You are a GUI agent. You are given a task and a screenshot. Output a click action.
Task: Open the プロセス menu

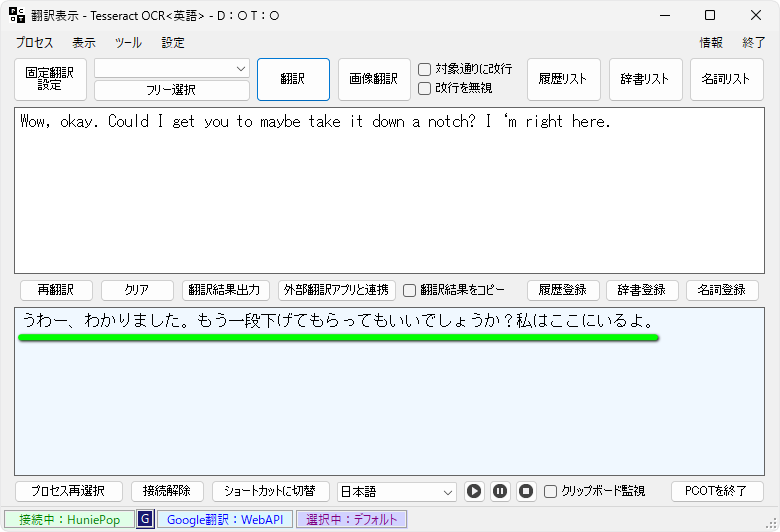pyautogui.click(x=34, y=43)
